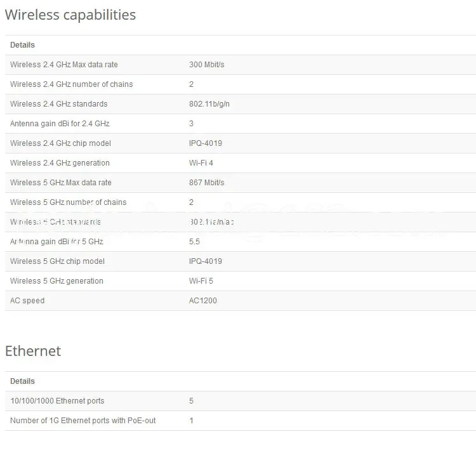This screenshot has width=476, height=453.
Task: Click the Wi-Fi 4 generation value
Action: [x=201, y=163]
